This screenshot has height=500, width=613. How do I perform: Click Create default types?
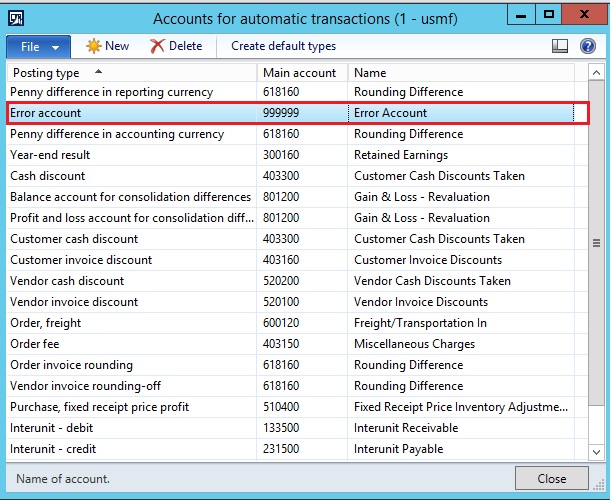click(283, 46)
